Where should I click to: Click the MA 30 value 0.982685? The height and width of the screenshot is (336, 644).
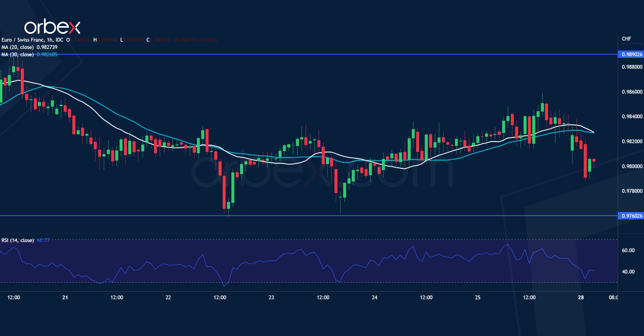pyautogui.click(x=47, y=54)
